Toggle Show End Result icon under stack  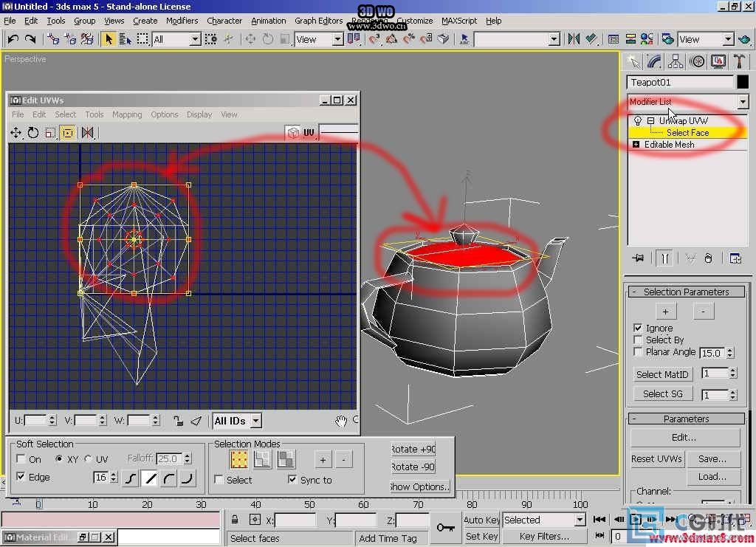pos(665,258)
